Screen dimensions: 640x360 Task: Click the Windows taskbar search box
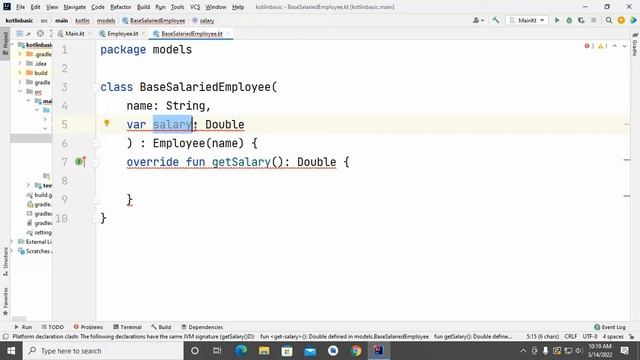pos(103,351)
